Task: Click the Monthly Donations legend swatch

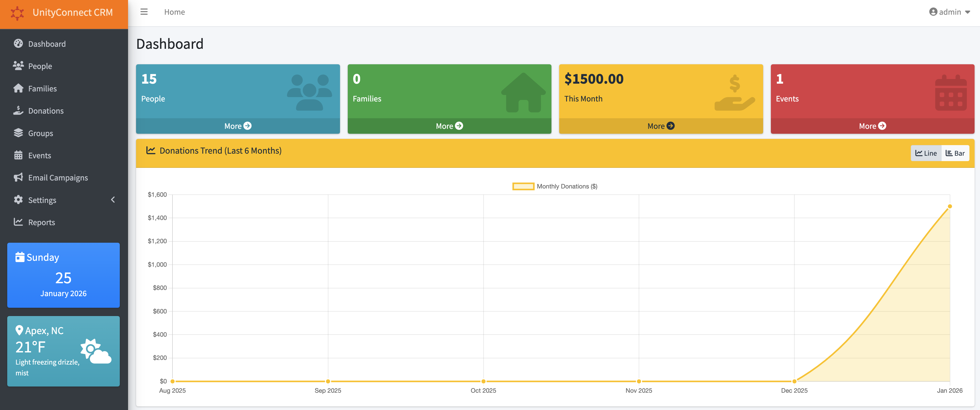Action: point(524,186)
